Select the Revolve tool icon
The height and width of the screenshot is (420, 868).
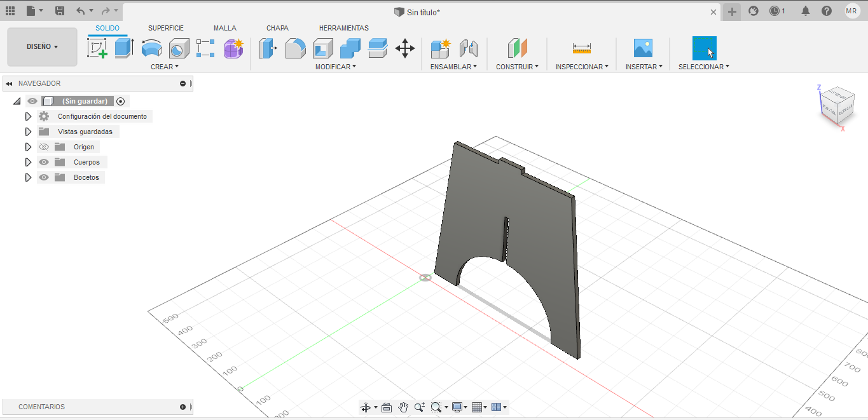click(x=151, y=48)
